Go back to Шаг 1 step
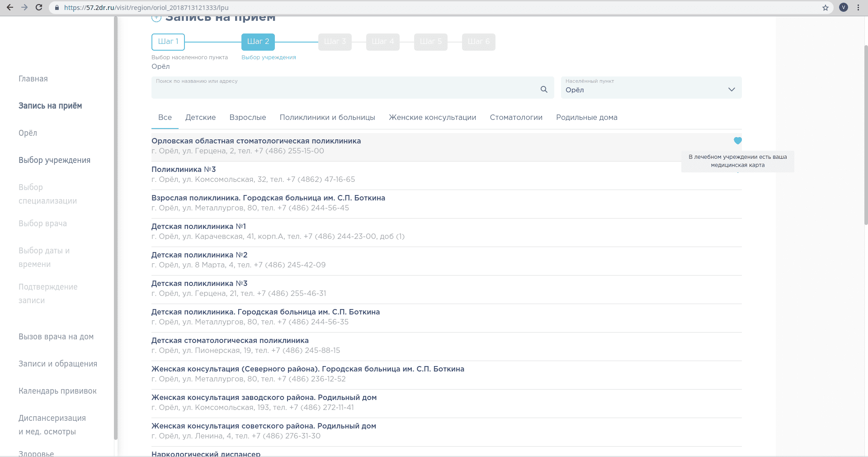The width and height of the screenshot is (868, 457). [168, 42]
